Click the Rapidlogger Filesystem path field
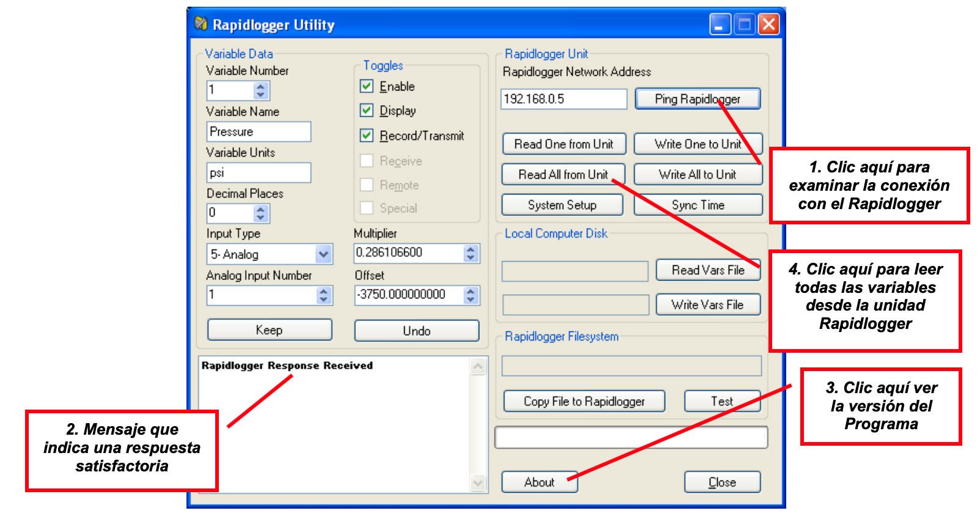 (x=632, y=366)
